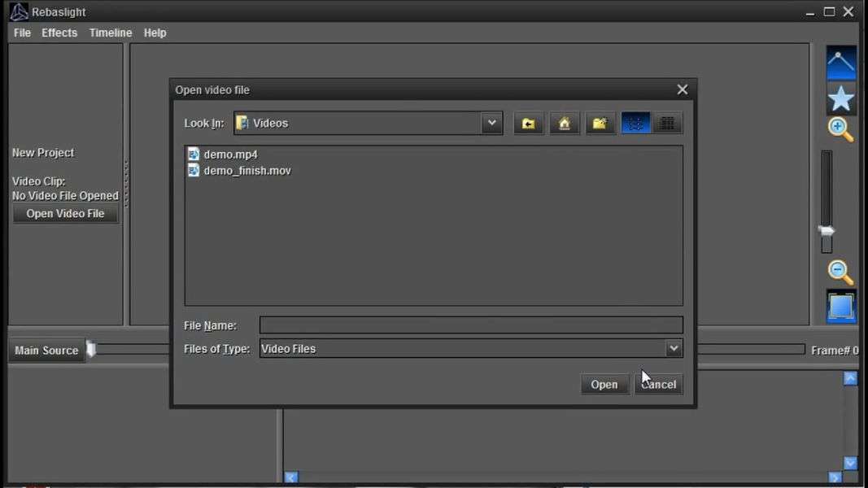
Task: Click the Open Video File button
Action: point(65,214)
